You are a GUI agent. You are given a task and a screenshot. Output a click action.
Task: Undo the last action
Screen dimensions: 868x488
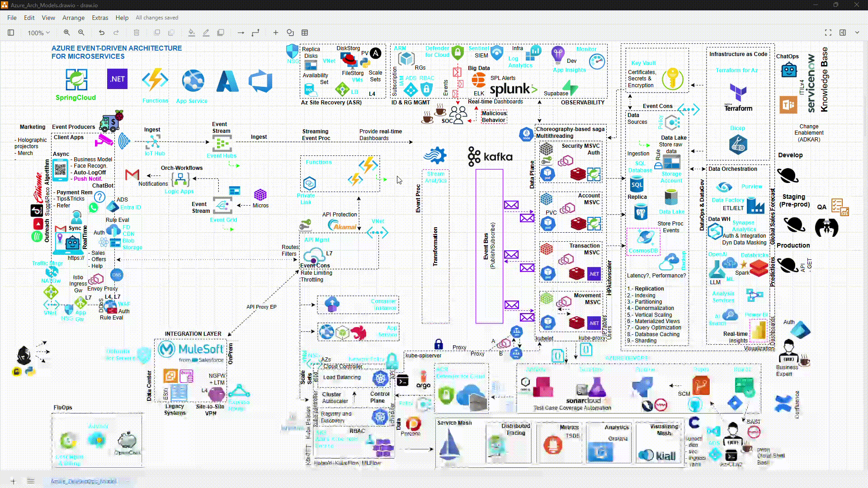point(102,33)
